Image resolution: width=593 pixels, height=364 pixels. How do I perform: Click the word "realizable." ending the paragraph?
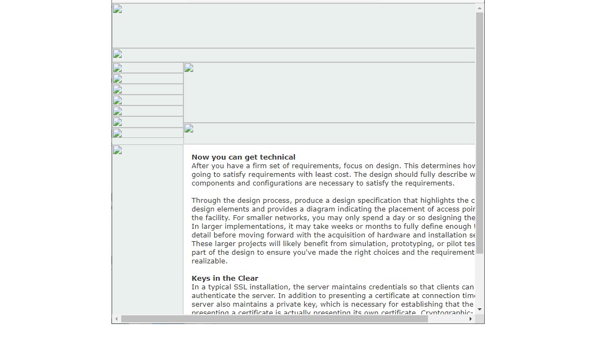click(209, 261)
